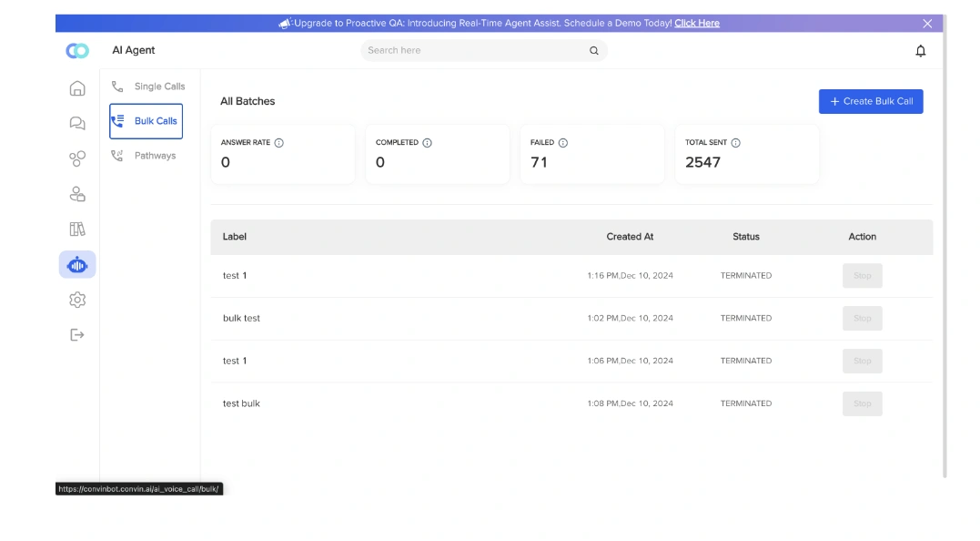Select the highlighted AI bot icon
This screenshot has width=980, height=541.
tap(77, 264)
